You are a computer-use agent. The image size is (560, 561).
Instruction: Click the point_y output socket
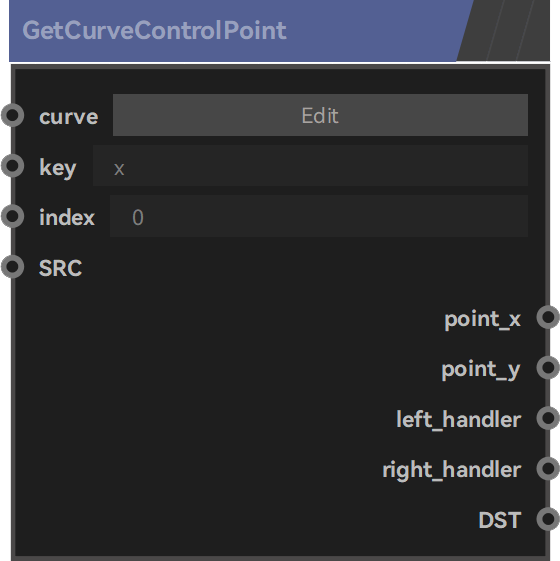[x=548, y=367]
